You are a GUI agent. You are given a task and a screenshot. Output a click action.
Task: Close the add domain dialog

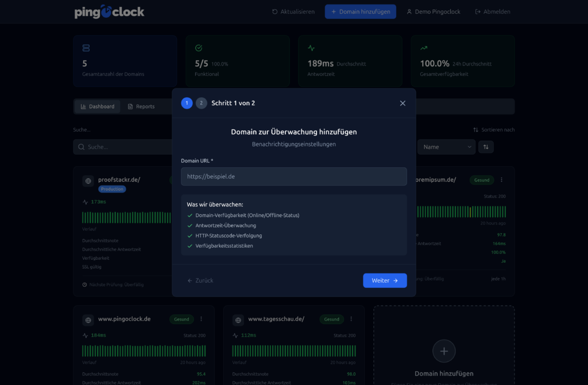(x=403, y=103)
